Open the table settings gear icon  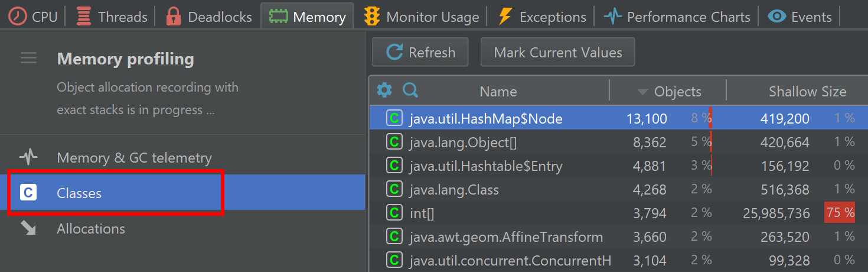[384, 90]
